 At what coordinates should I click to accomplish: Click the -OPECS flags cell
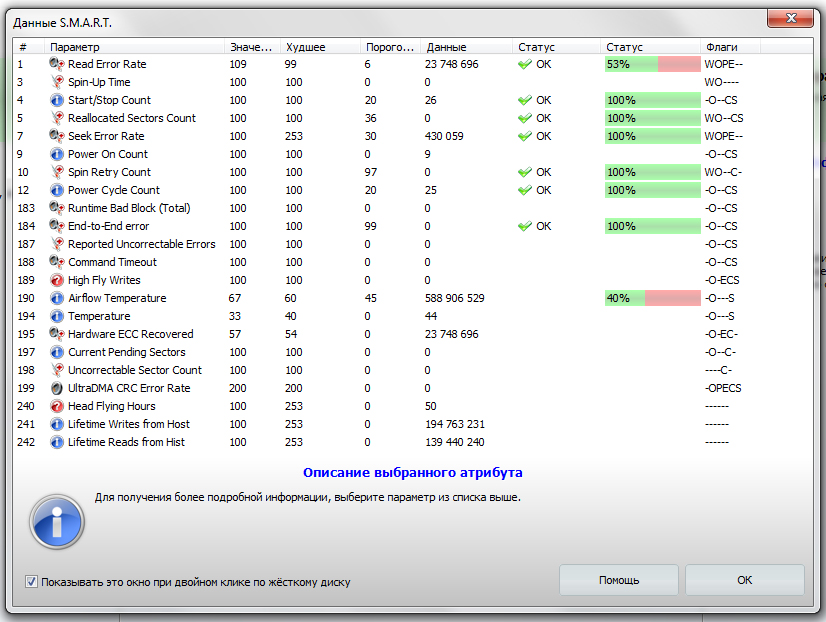coord(723,388)
